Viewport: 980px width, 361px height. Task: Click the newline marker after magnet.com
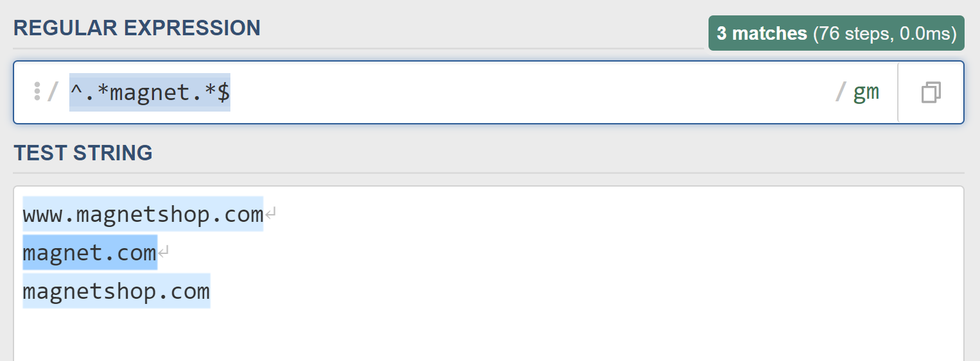coord(164,253)
